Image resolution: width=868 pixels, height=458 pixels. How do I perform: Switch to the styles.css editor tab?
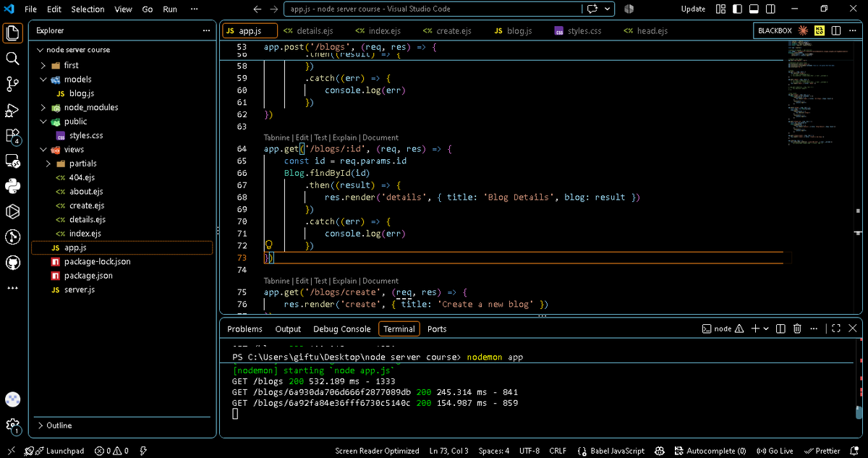pyautogui.click(x=578, y=31)
